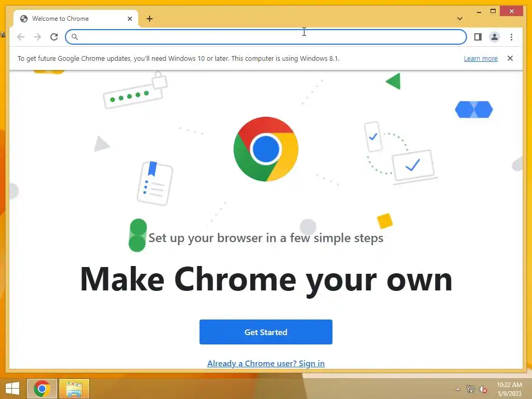Image resolution: width=532 pixels, height=399 pixels.
Task: Show hidden system tray icons
Action: click(458, 389)
